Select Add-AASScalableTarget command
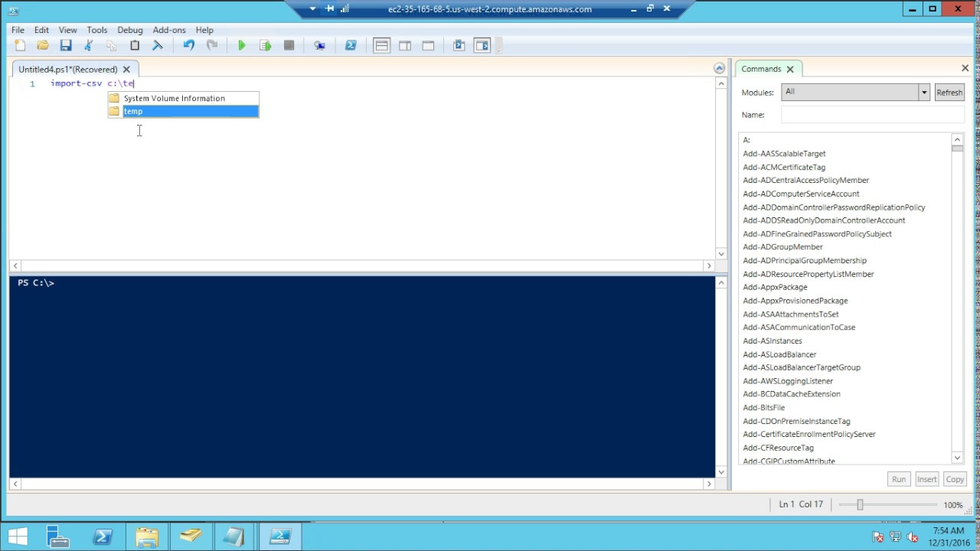 [x=784, y=154]
